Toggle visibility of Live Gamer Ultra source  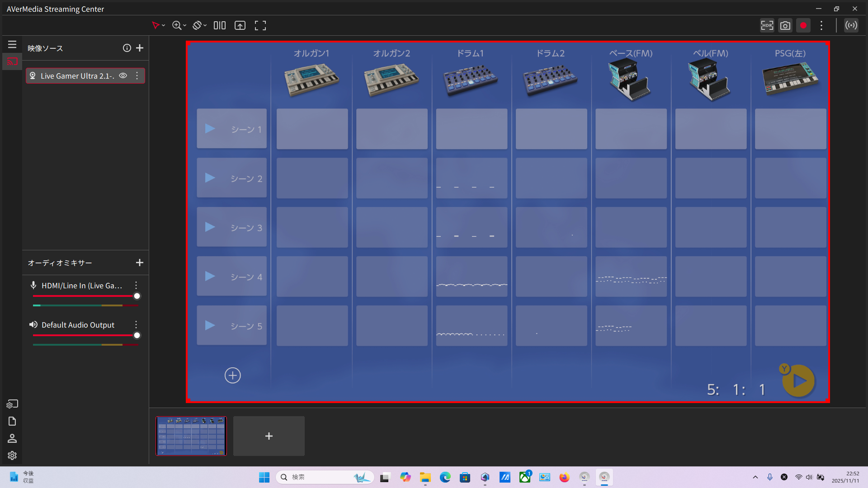click(123, 76)
